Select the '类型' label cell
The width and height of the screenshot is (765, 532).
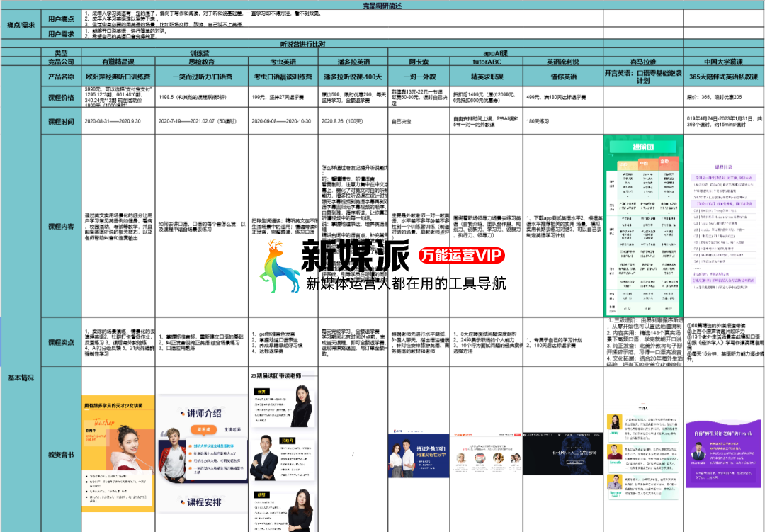[61, 52]
